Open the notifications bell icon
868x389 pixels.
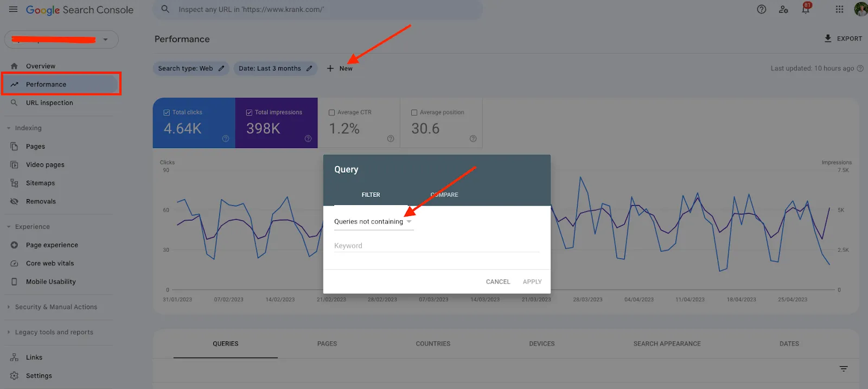(x=806, y=9)
